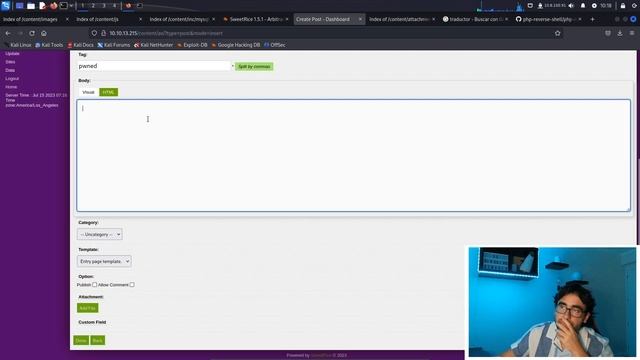Click the Tag input containing 'pwned'
Image resolution: width=640 pixels, height=360 pixels.
[154, 66]
